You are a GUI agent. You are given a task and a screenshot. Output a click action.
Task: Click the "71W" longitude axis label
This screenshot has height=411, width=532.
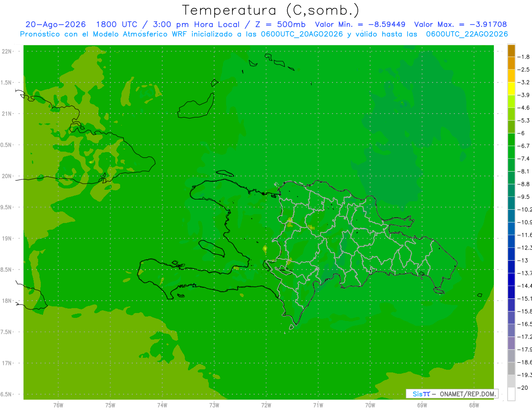click(x=318, y=406)
